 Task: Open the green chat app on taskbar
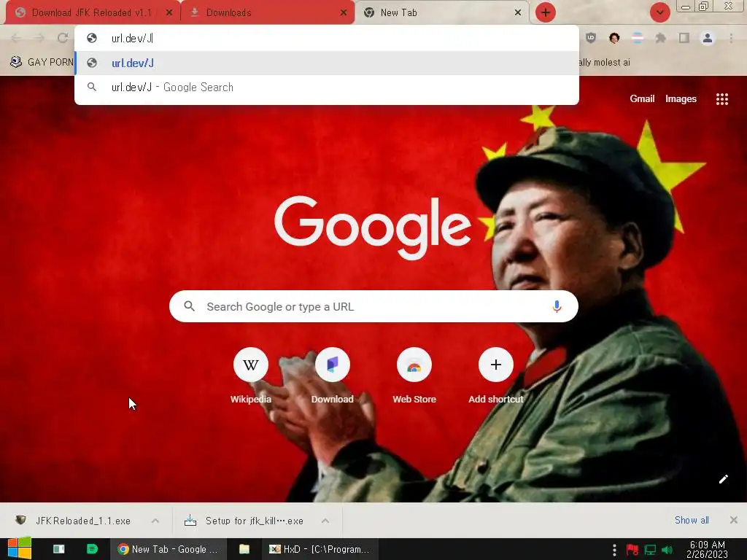click(x=93, y=549)
